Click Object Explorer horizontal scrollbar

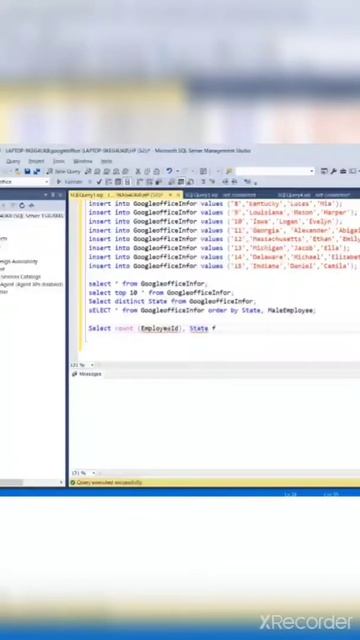click(32, 482)
